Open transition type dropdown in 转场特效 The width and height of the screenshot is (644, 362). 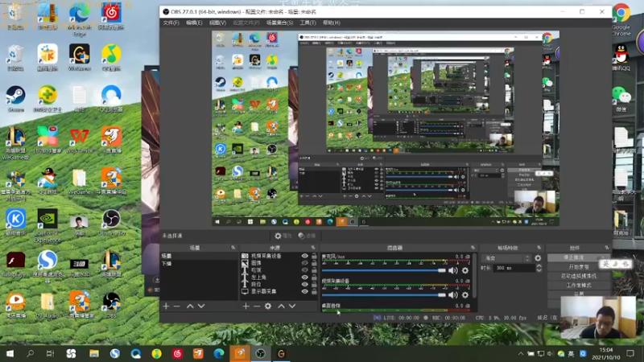[508, 258]
